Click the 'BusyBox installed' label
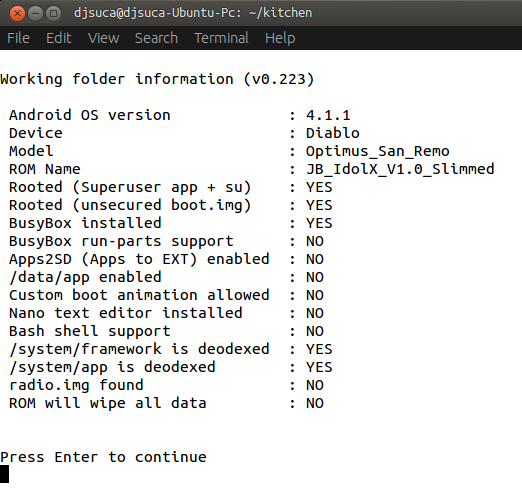 pyautogui.click(x=85, y=223)
